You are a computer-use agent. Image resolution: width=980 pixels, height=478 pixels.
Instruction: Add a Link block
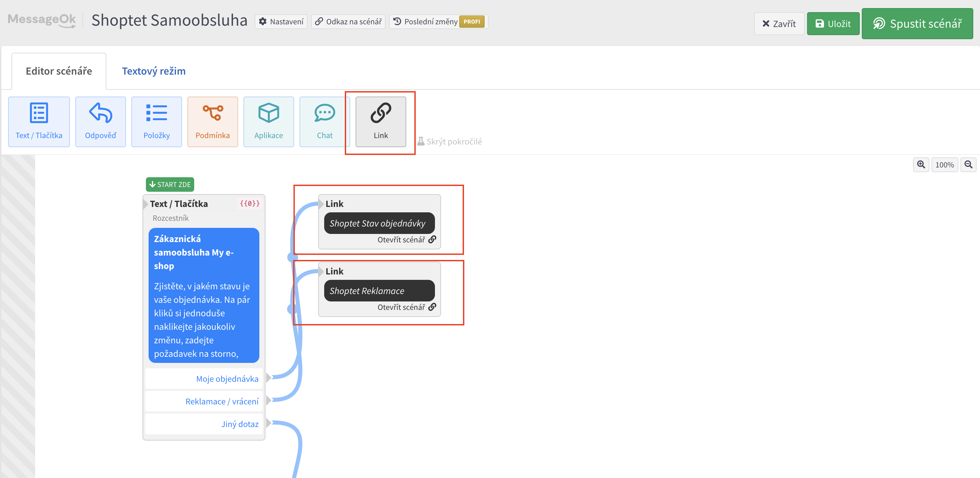pos(381,122)
